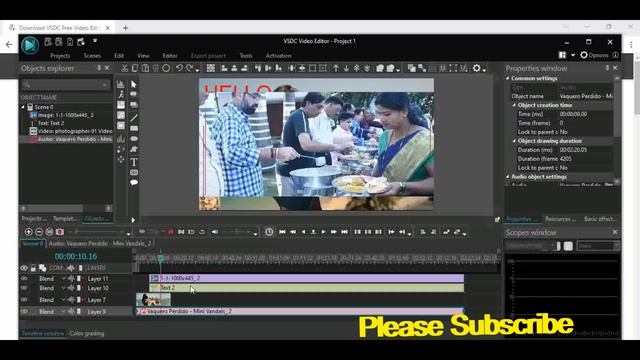Click the volume speaker icon

pyautogui.click(x=215, y=232)
